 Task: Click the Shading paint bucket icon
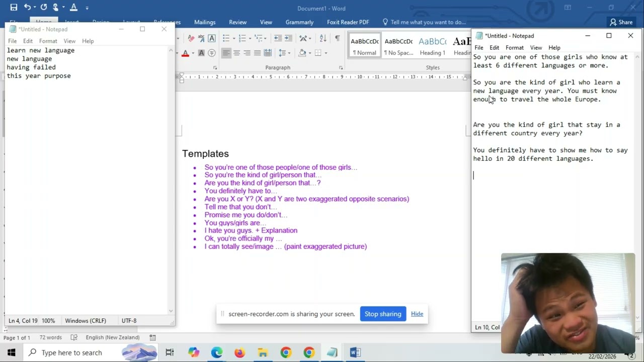click(x=302, y=53)
